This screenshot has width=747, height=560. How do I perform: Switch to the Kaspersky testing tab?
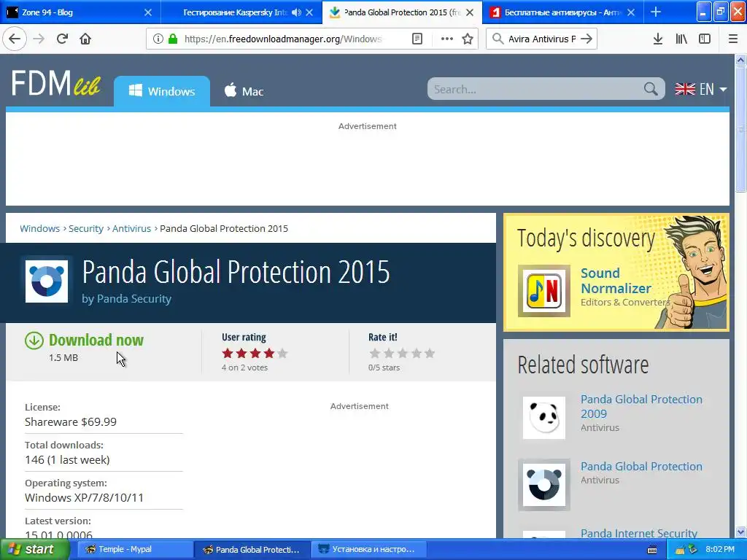point(234,12)
